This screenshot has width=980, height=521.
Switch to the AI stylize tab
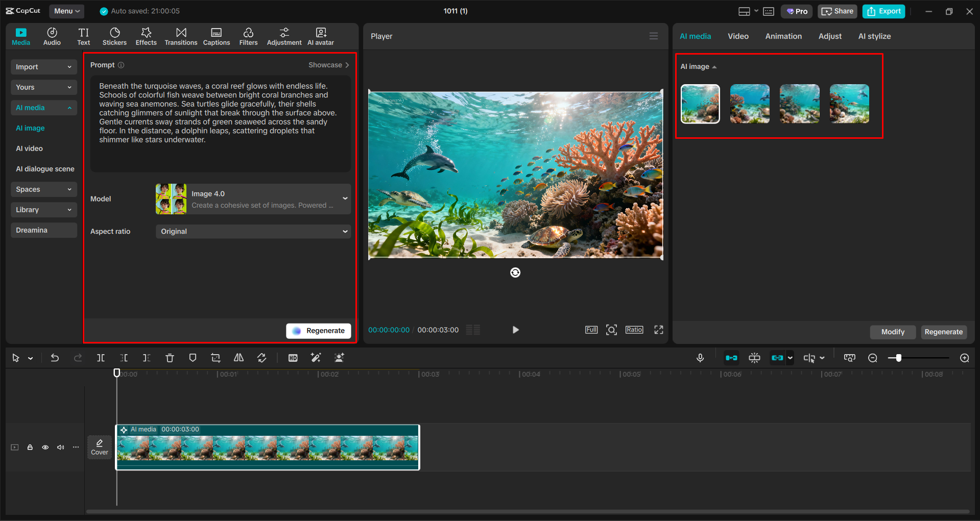tap(874, 36)
